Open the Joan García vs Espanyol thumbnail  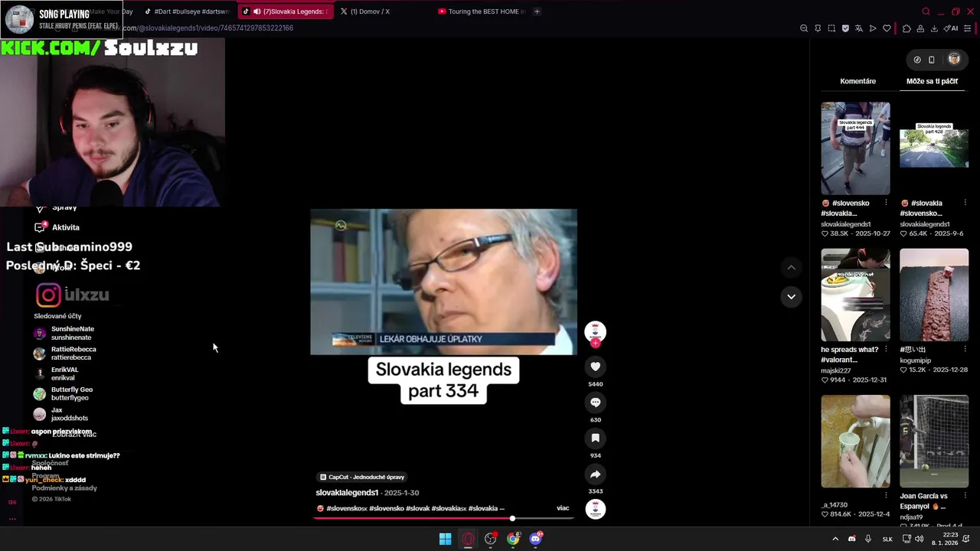click(x=934, y=441)
